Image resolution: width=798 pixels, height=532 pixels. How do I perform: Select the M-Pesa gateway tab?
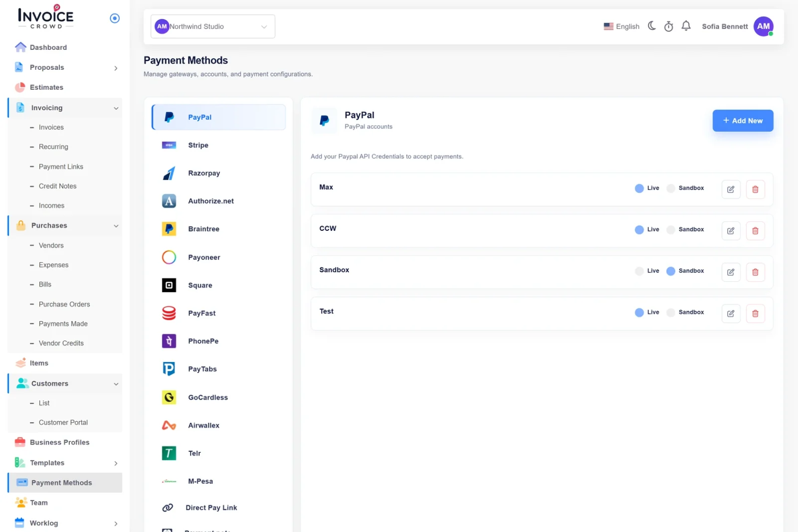(218, 481)
